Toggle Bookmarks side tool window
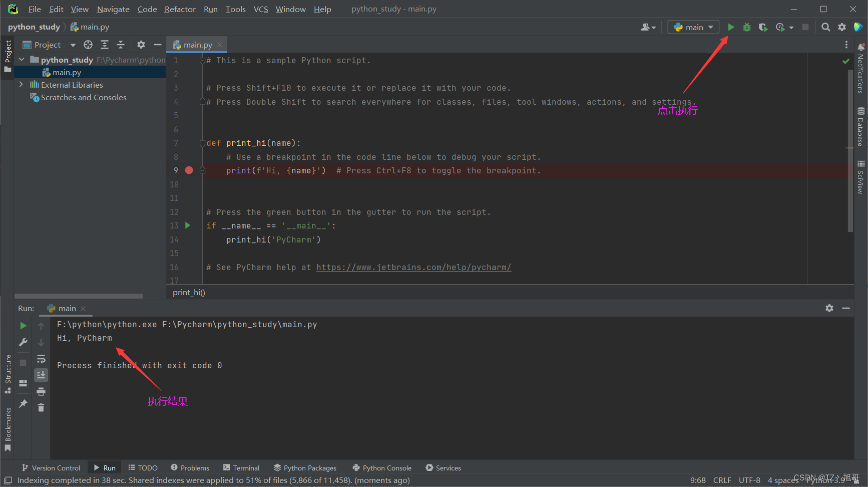The image size is (868, 487). (8, 429)
